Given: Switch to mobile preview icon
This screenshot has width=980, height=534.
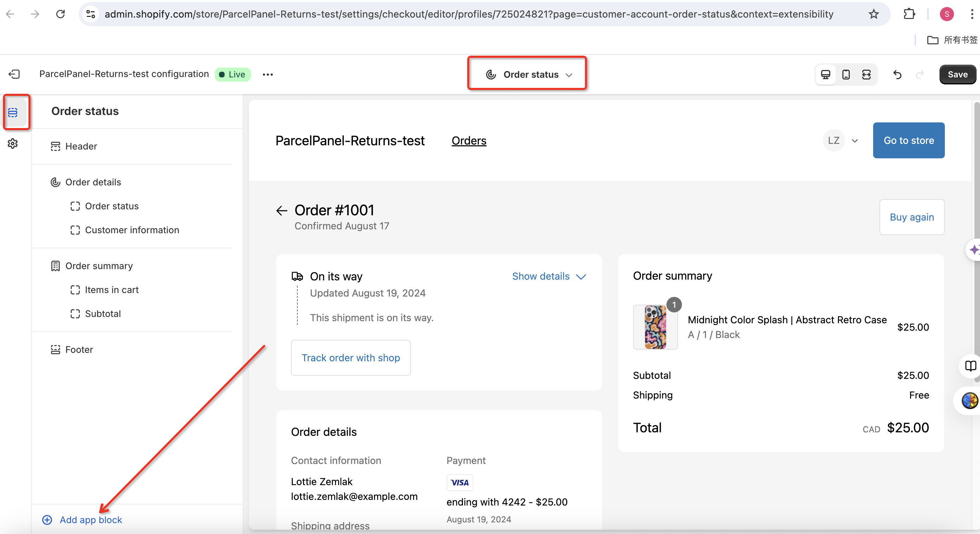Looking at the screenshot, I should coord(846,75).
